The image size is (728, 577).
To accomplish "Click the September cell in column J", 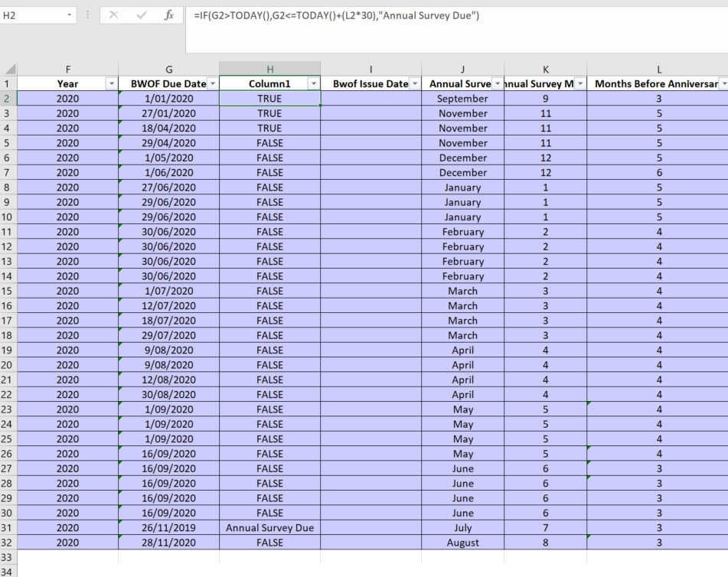I will tap(462, 99).
